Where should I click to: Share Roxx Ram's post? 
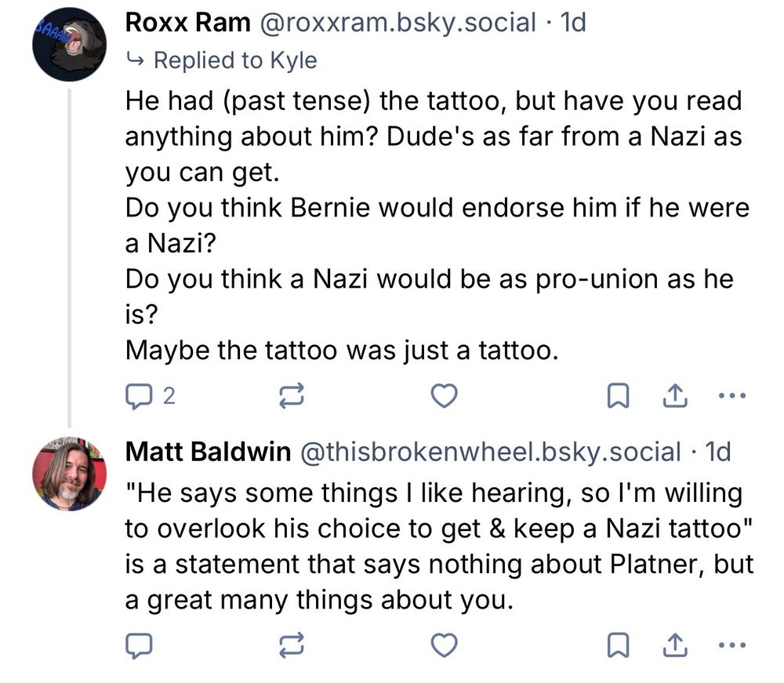pyautogui.click(x=673, y=398)
